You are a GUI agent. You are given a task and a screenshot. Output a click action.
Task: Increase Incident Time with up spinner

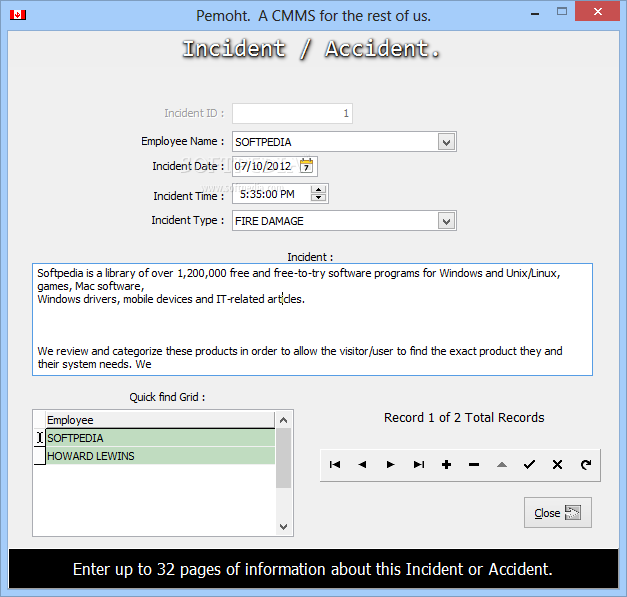(318, 190)
